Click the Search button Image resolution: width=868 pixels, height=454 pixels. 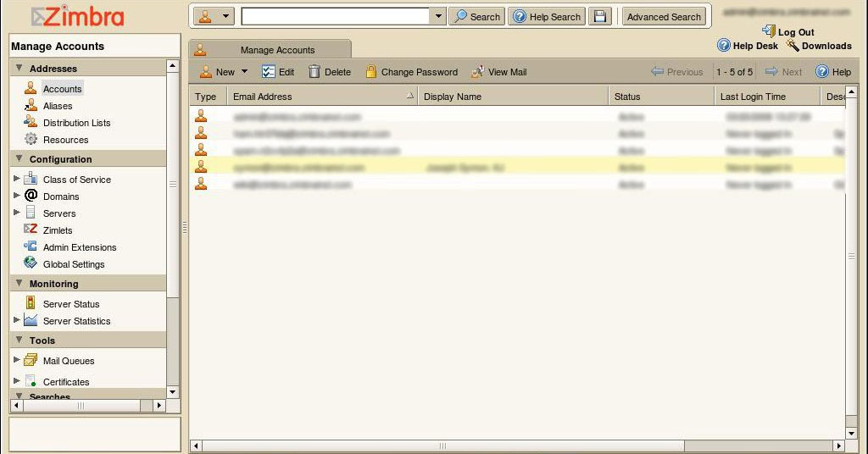(x=476, y=17)
